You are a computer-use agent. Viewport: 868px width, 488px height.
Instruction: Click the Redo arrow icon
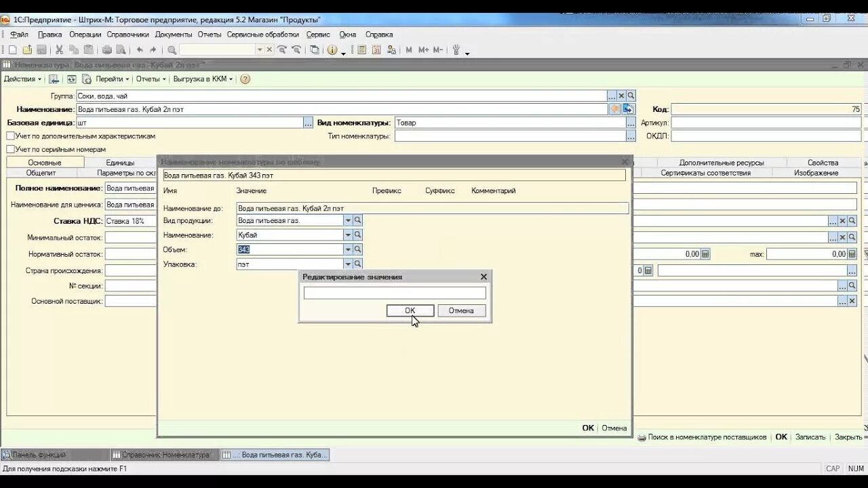153,49
